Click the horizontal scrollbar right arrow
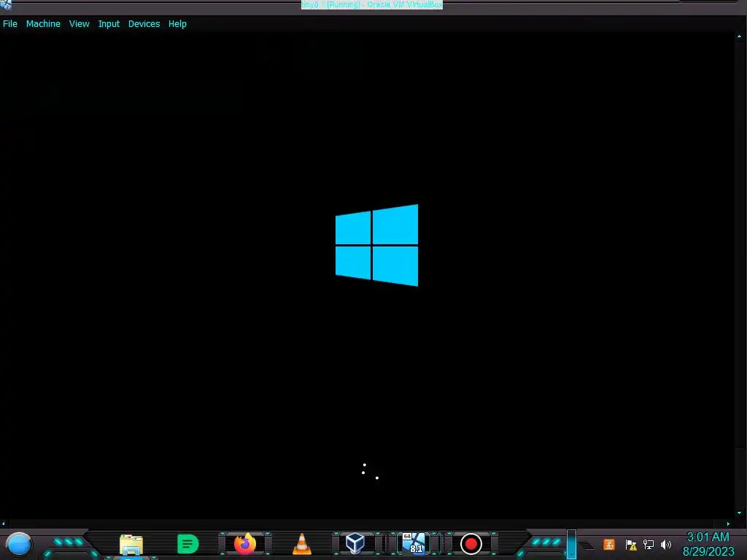747x560 pixels. pos(728,524)
